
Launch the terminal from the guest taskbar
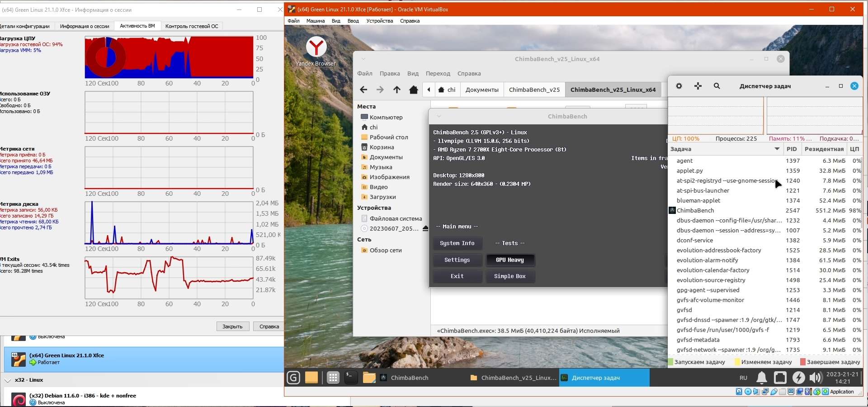pos(351,378)
